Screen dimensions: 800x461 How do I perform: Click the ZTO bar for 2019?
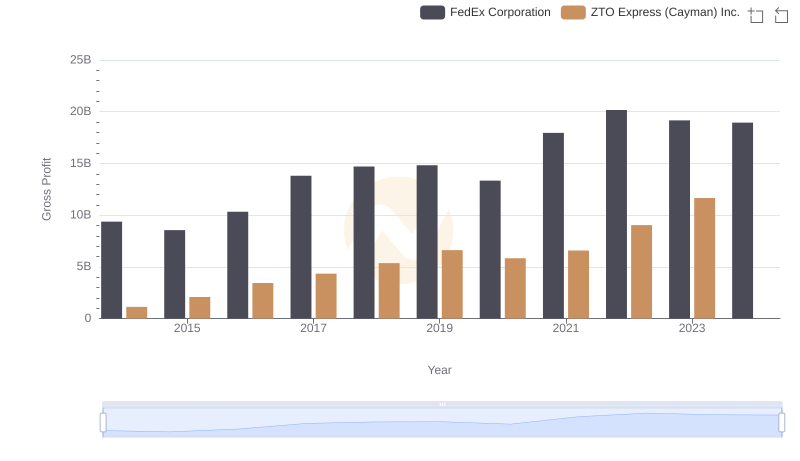pyautogui.click(x=452, y=285)
